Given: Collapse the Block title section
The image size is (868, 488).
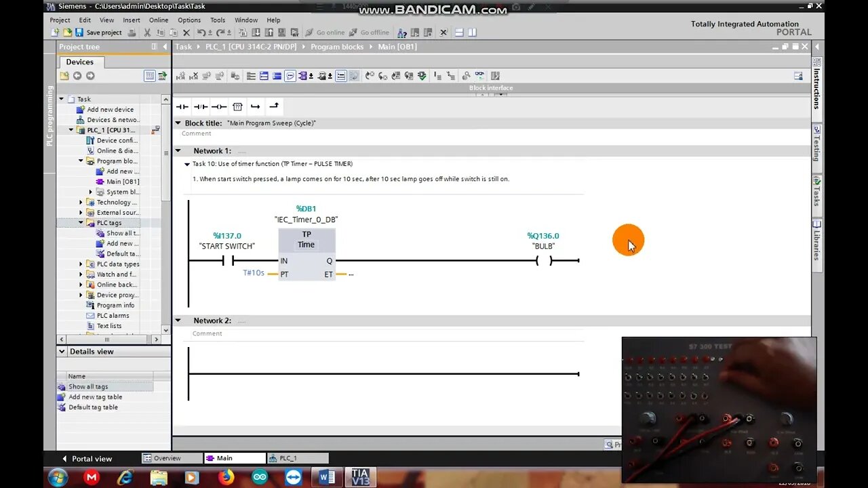Looking at the screenshot, I should [178, 123].
